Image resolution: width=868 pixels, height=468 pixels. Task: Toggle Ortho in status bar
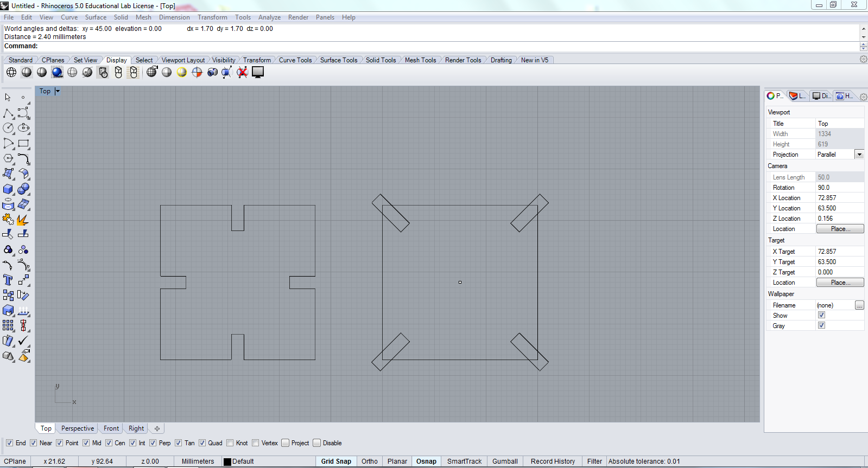[370, 461]
